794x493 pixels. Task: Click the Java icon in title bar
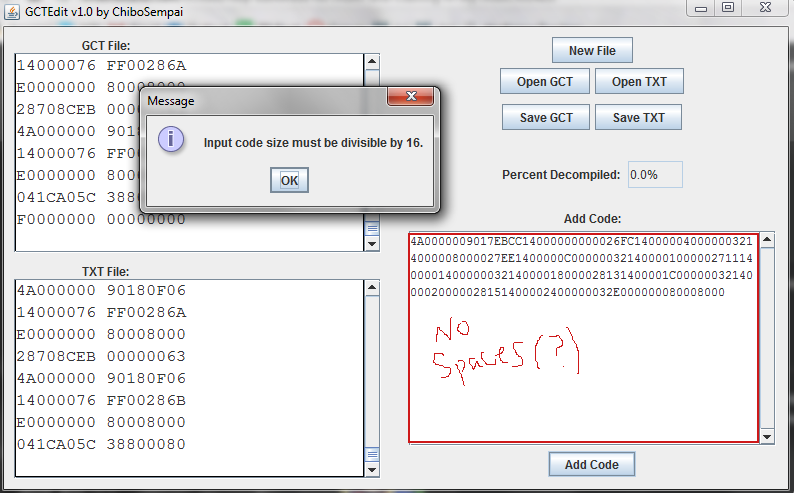coord(12,11)
